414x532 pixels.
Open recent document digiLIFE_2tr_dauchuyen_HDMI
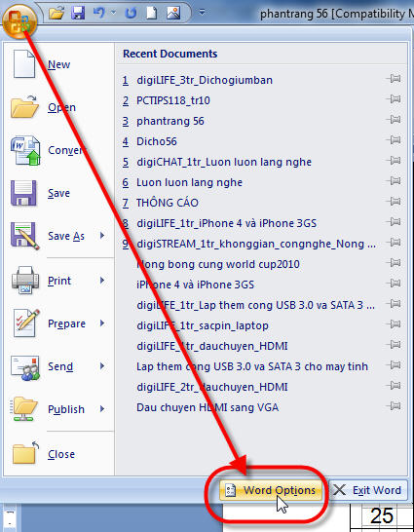coord(212,387)
